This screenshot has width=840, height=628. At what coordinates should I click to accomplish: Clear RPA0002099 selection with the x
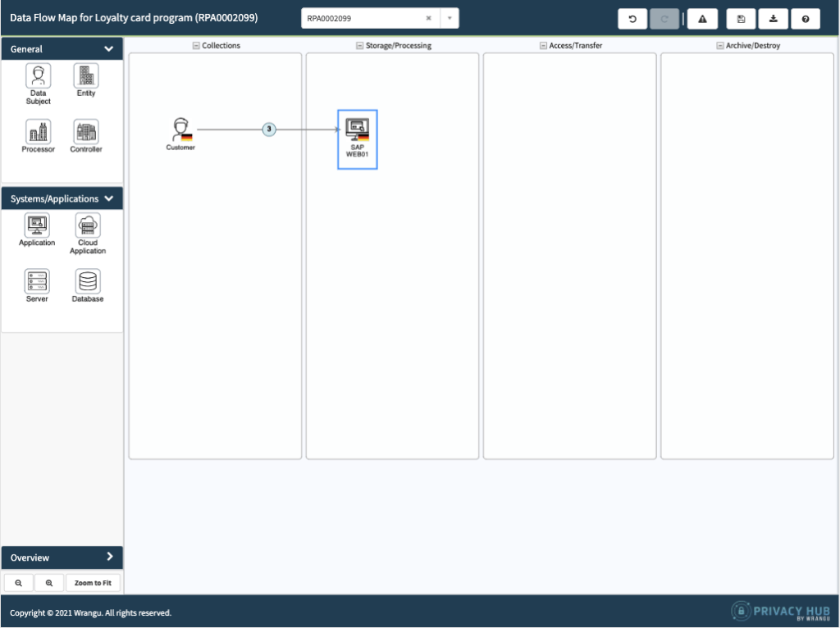click(x=428, y=18)
